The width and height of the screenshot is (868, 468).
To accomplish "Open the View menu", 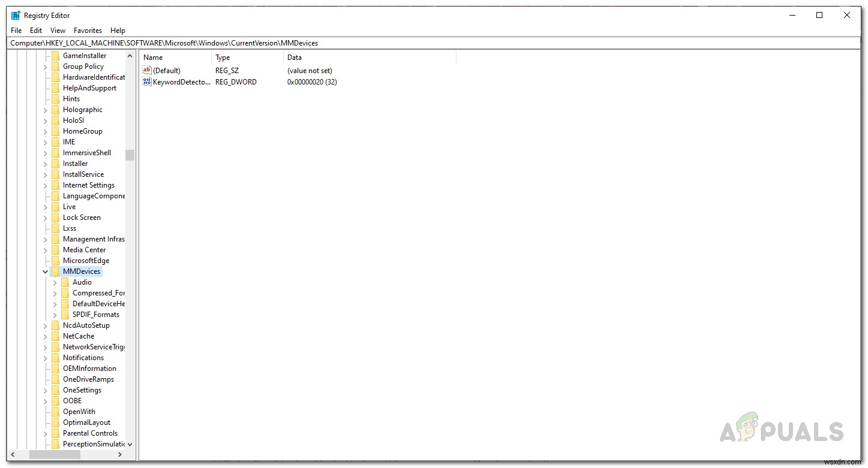I will [58, 30].
